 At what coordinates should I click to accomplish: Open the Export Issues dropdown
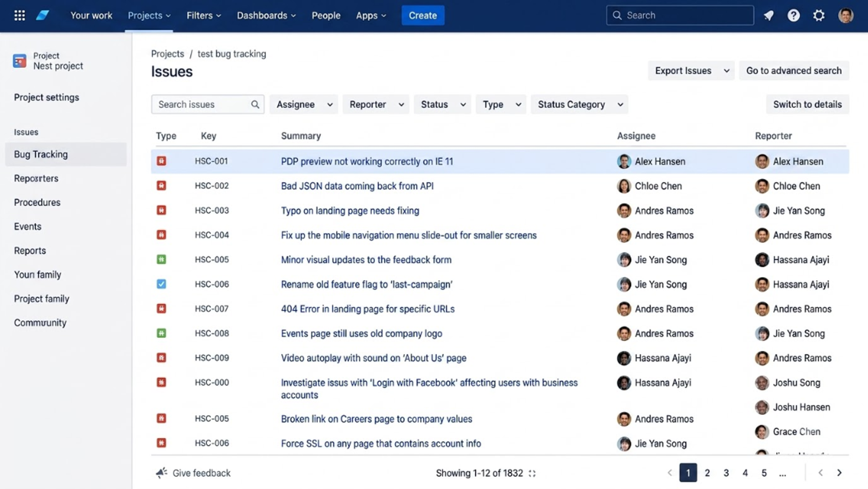pos(691,71)
